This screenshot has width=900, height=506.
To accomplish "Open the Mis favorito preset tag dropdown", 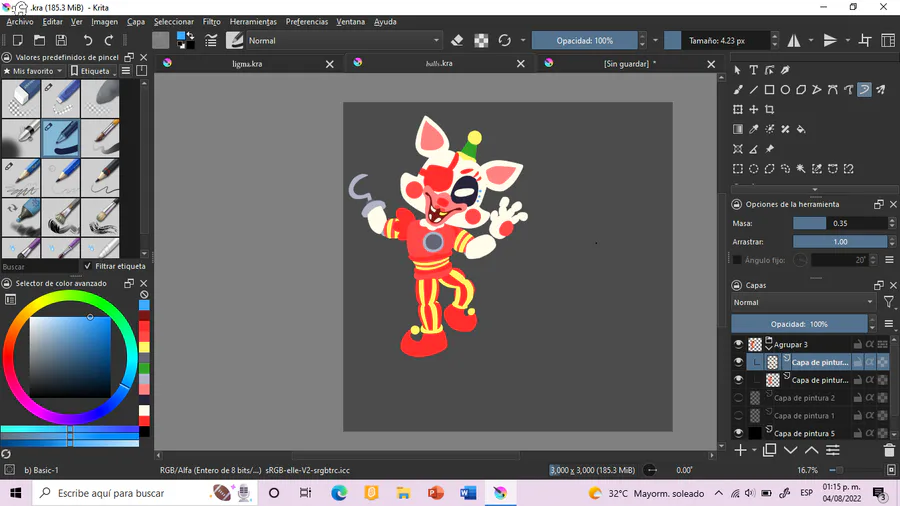I will [x=33, y=71].
